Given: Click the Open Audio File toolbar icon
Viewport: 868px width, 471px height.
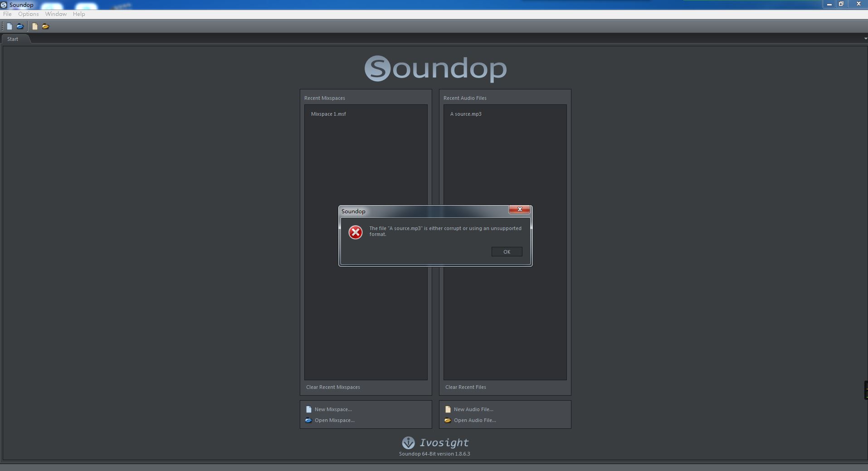Looking at the screenshot, I should point(46,26).
